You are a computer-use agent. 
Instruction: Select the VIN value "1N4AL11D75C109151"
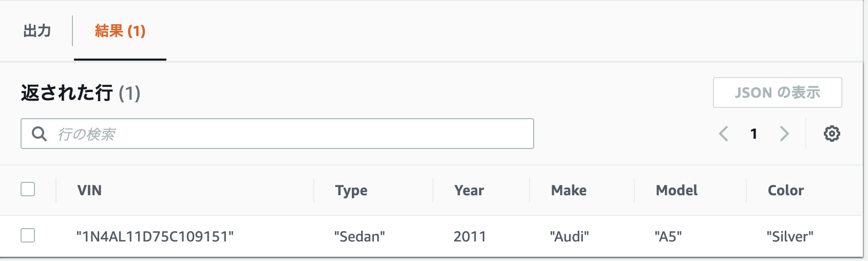(x=155, y=236)
